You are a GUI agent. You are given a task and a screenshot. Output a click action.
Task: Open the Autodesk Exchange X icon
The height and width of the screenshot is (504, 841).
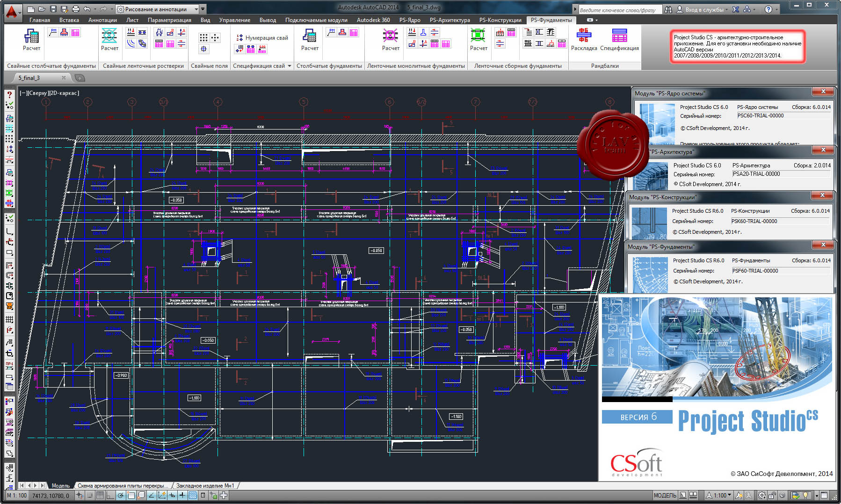pyautogui.click(x=736, y=9)
